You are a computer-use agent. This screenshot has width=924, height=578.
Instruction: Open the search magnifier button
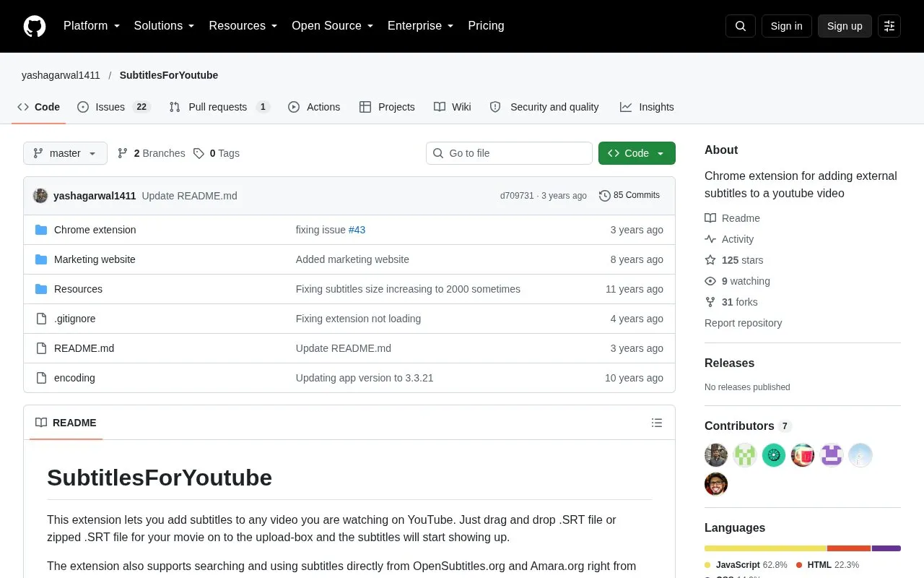[x=741, y=26]
